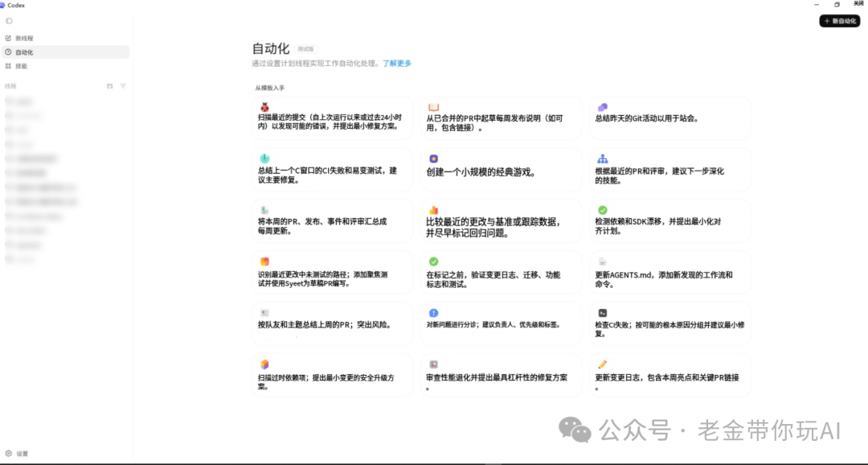
Task: Click the image icon on the 性能退化 card
Action: 433,364
